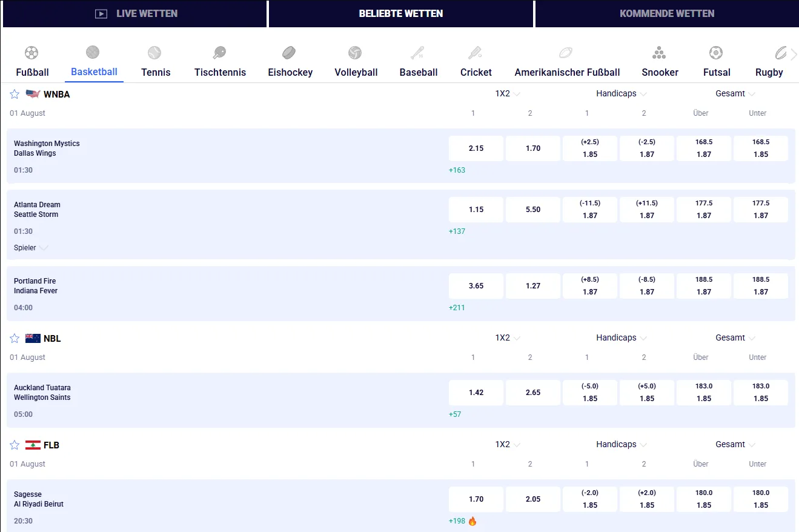Viewport: 799px width, 532px height.
Task: Bet on Atlanta Dream at 1.15
Action: click(x=476, y=210)
